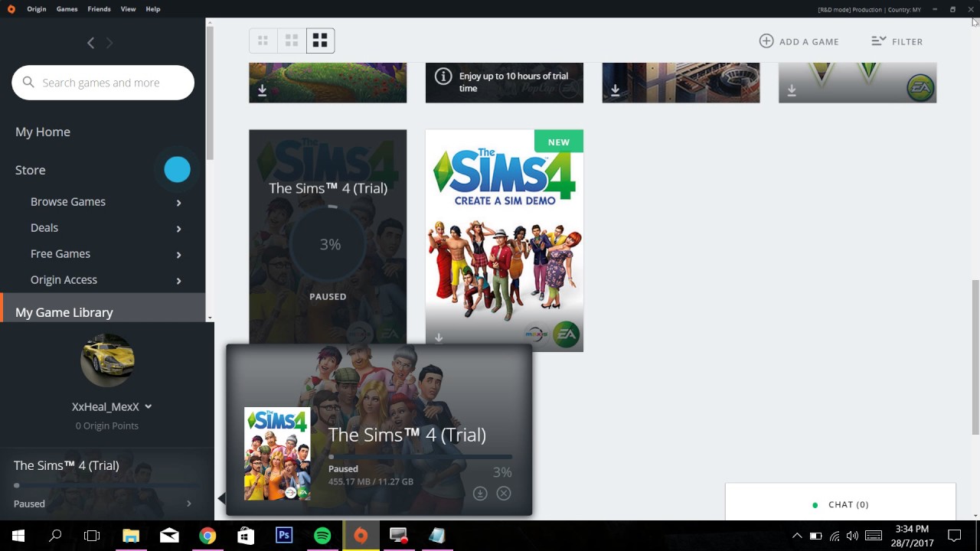
Task: Click download icon on first top-row tile
Action: coord(263,90)
